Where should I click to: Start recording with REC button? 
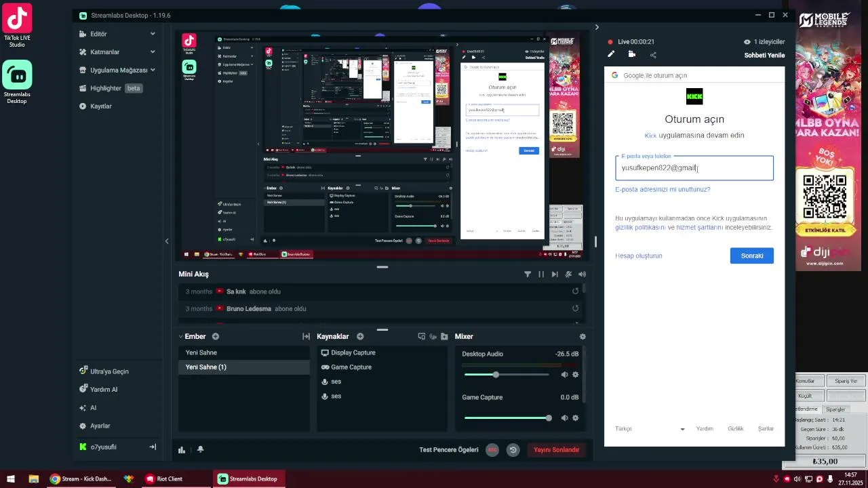[x=492, y=450]
